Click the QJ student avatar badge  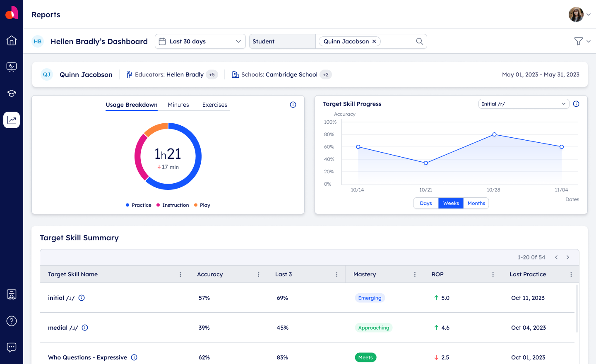tap(47, 74)
